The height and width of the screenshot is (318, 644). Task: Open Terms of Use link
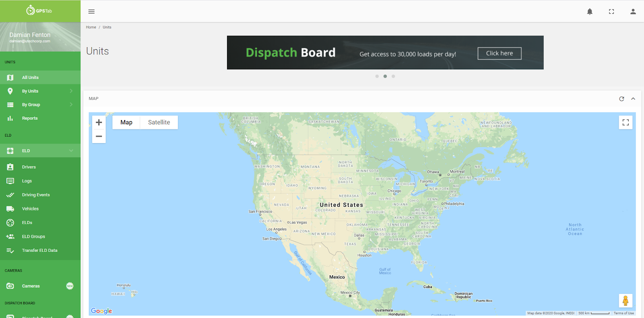pos(623,313)
